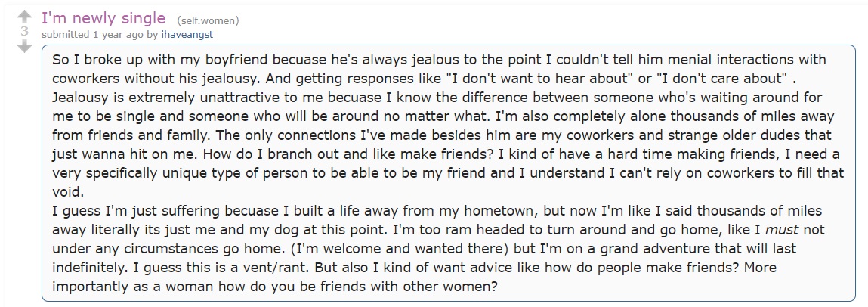Click the post score number 3
This screenshot has width=868, height=307.
24,32
